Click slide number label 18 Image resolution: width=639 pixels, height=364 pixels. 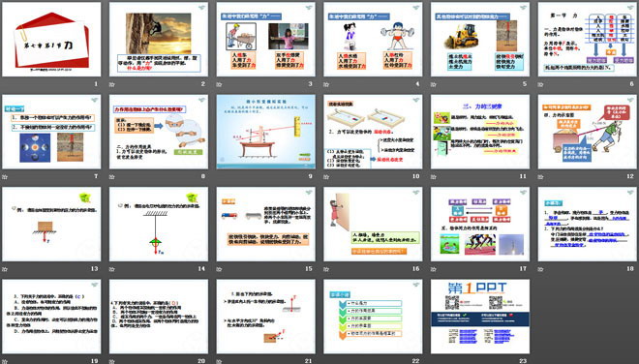tap(630, 268)
